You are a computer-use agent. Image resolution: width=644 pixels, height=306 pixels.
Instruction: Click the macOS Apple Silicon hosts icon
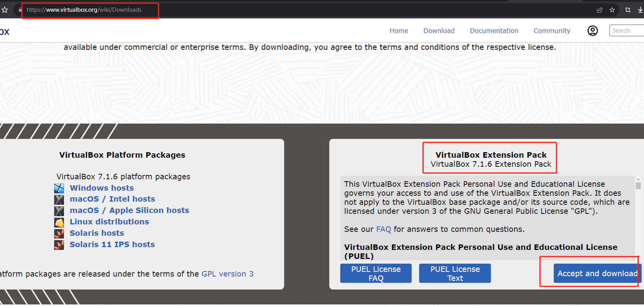[x=59, y=211]
